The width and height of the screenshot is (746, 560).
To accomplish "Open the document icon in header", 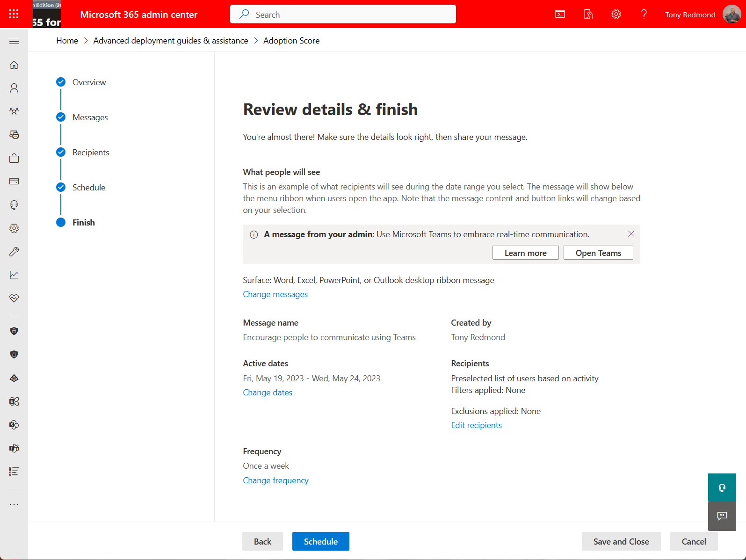I will [588, 14].
